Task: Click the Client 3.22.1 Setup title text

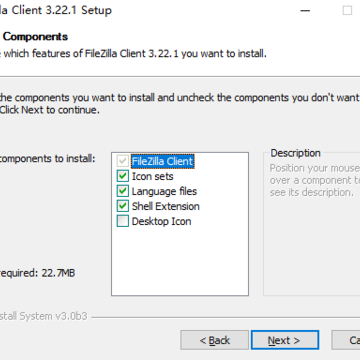Action: [62, 10]
